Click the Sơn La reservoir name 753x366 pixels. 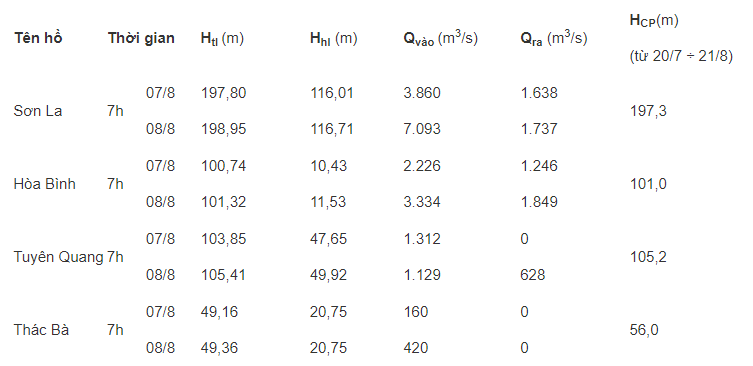tap(38, 111)
